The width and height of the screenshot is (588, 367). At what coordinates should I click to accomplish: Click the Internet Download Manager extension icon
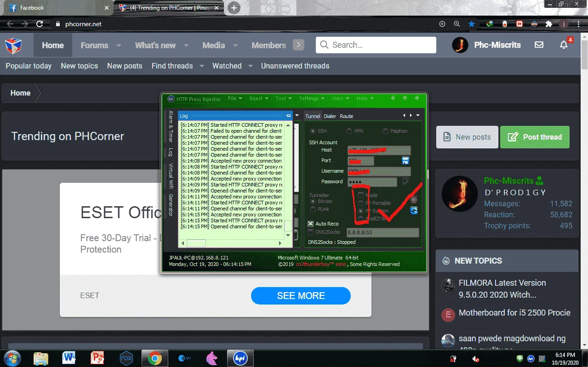pos(490,24)
